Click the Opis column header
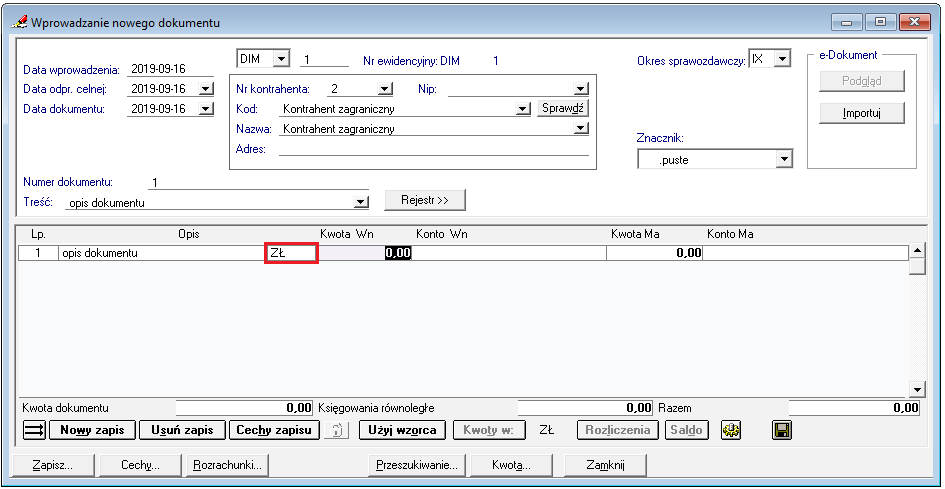The width and height of the screenshot is (945, 489). (189, 233)
